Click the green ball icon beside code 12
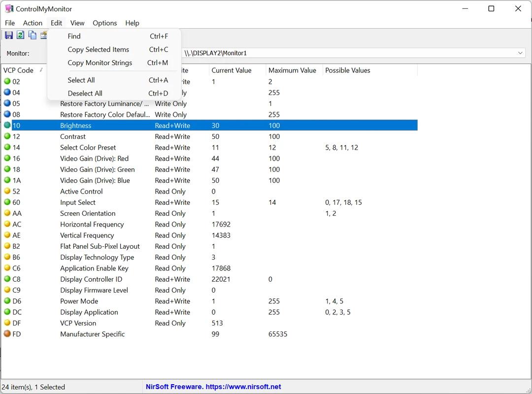The image size is (532, 394). pos(7,136)
